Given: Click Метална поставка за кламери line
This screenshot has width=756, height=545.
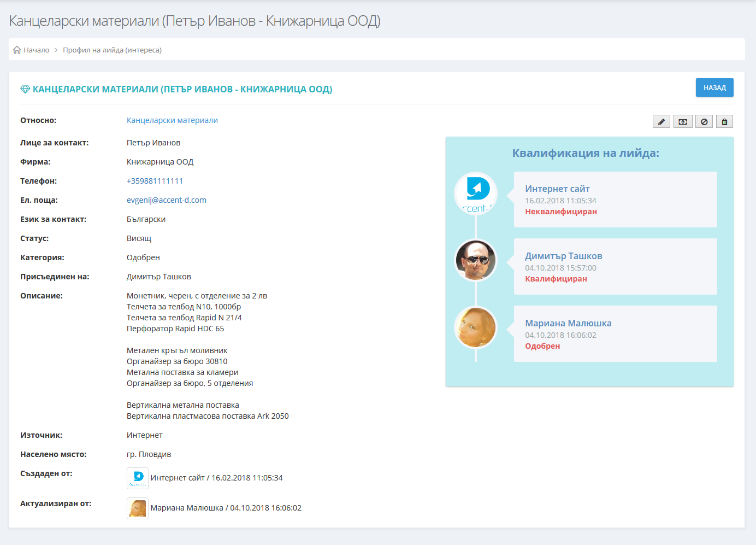Looking at the screenshot, I should [182, 372].
